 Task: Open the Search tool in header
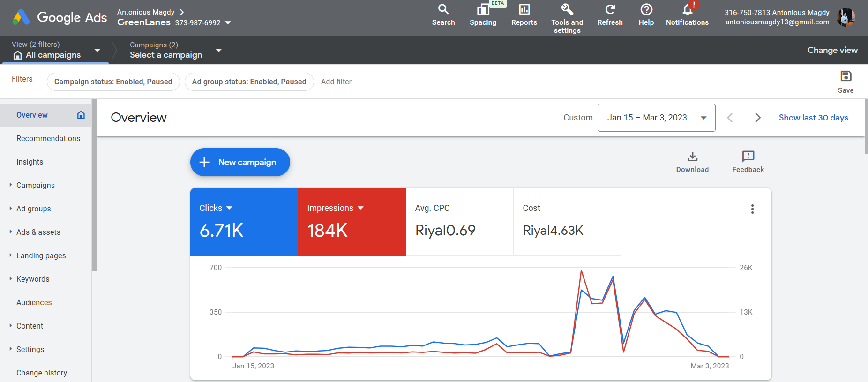click(443, 10)
